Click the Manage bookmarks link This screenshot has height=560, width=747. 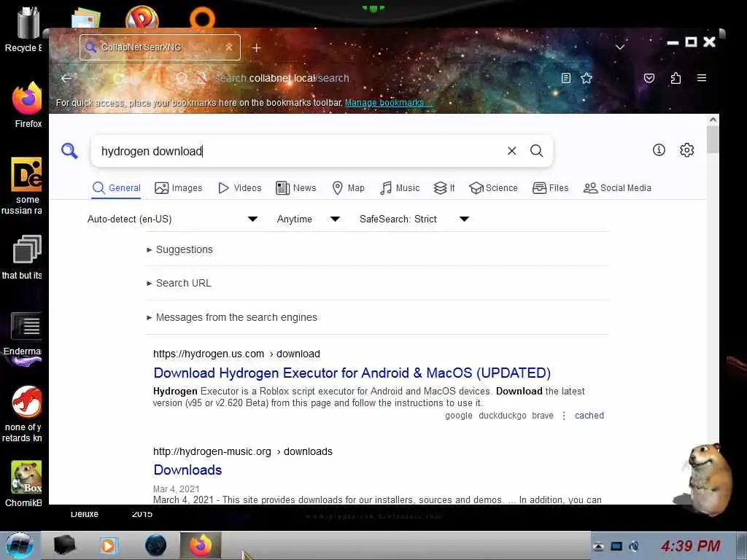coord(388,102)
